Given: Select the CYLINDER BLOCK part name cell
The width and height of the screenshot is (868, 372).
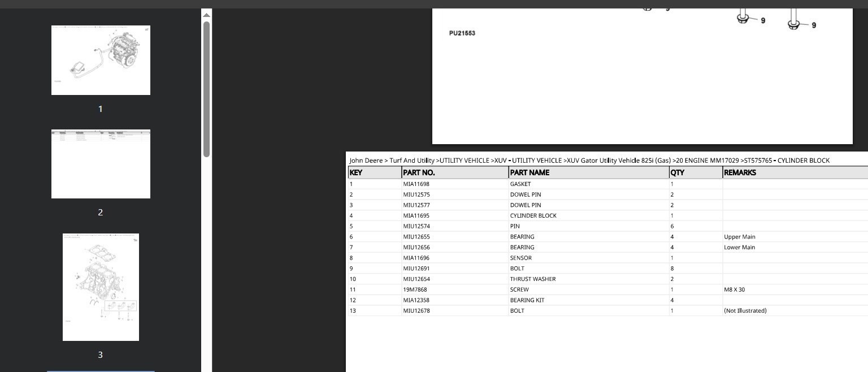Looking at the screenshot, I should (x=589, y=215).
